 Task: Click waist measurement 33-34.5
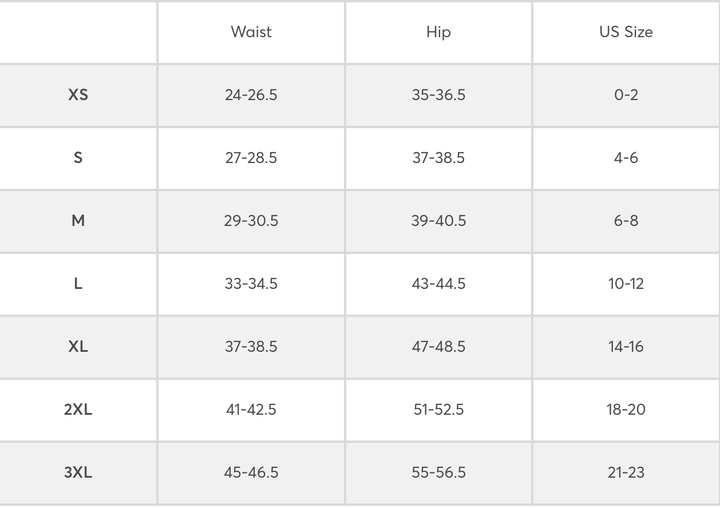pyautogui.click(x=251, y=284)
